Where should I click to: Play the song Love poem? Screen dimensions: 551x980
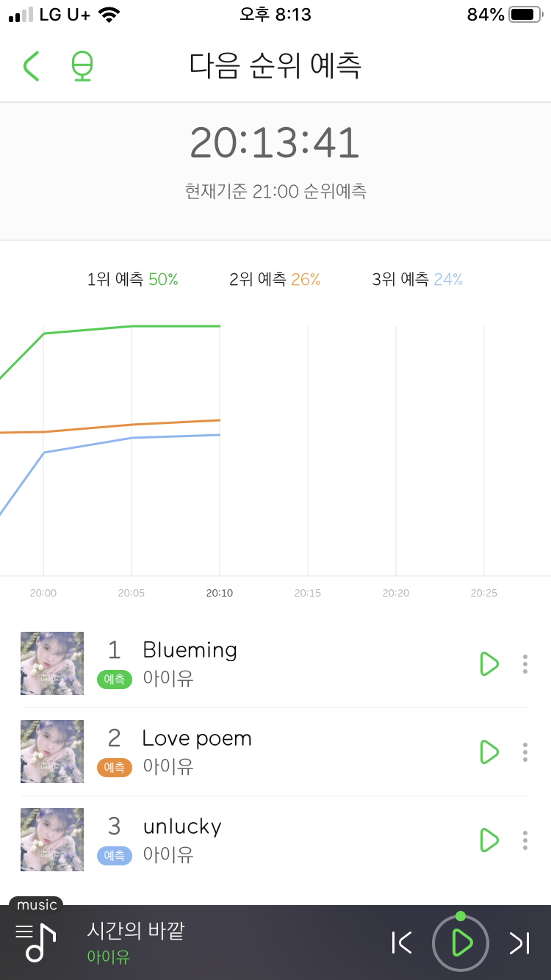pyautogui.click(x=489, y=752)
